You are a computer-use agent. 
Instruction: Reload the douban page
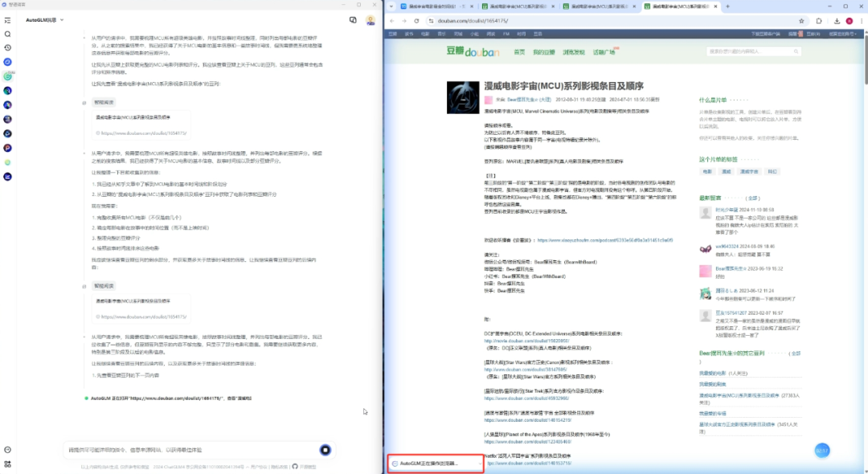click(x=417, y=21)
